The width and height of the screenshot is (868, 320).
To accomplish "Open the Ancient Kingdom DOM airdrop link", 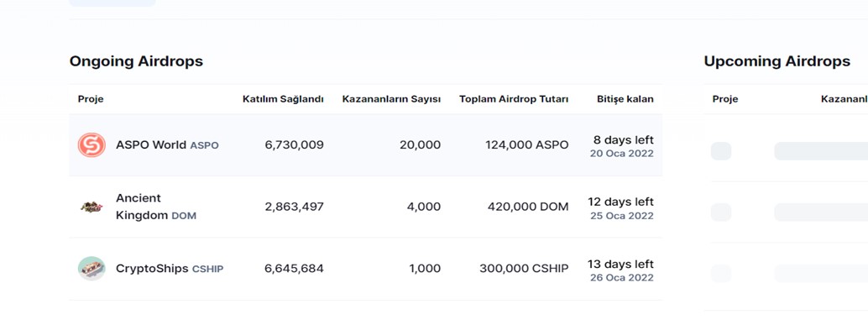I will 156,207.
